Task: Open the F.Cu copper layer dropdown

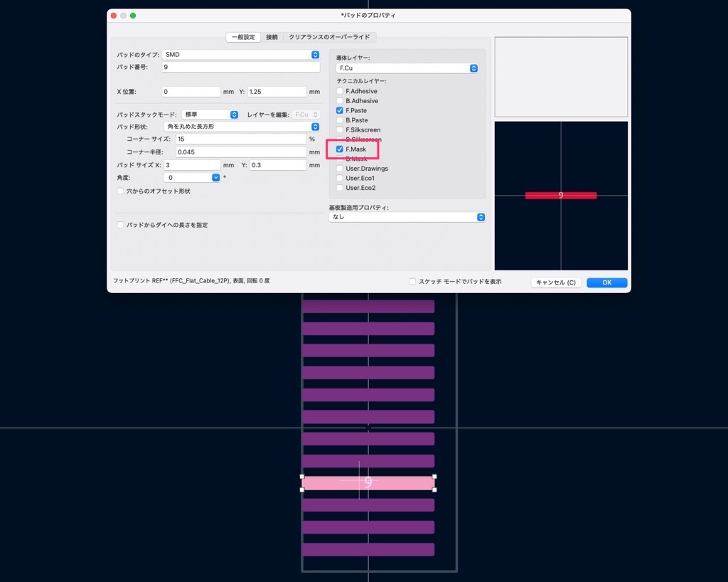Action: pos(407,68)
